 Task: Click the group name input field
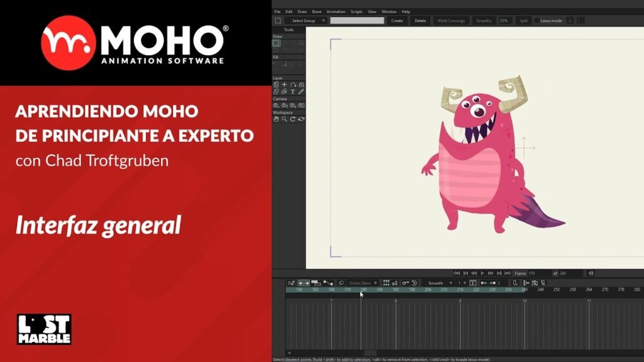(357, 21)
